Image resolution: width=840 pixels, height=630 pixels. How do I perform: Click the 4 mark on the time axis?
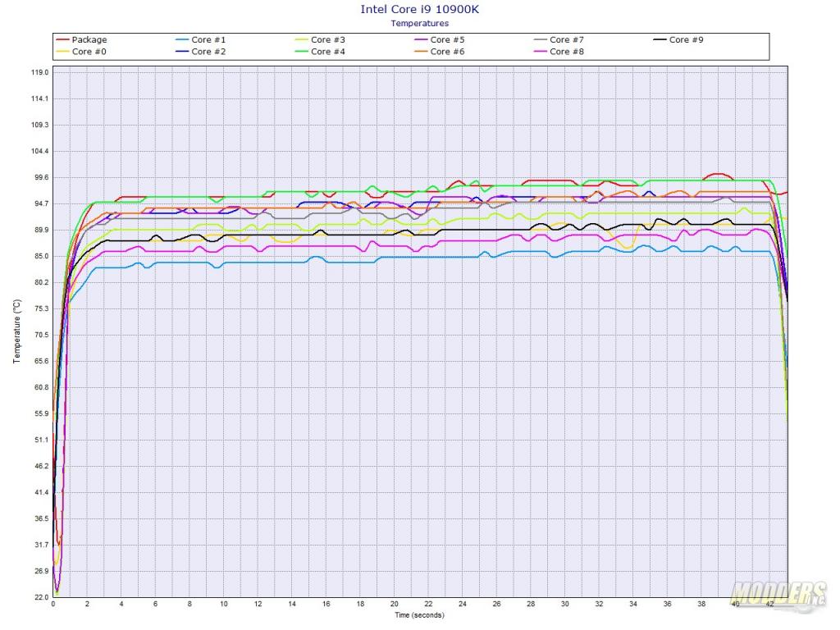coord(121,604)
